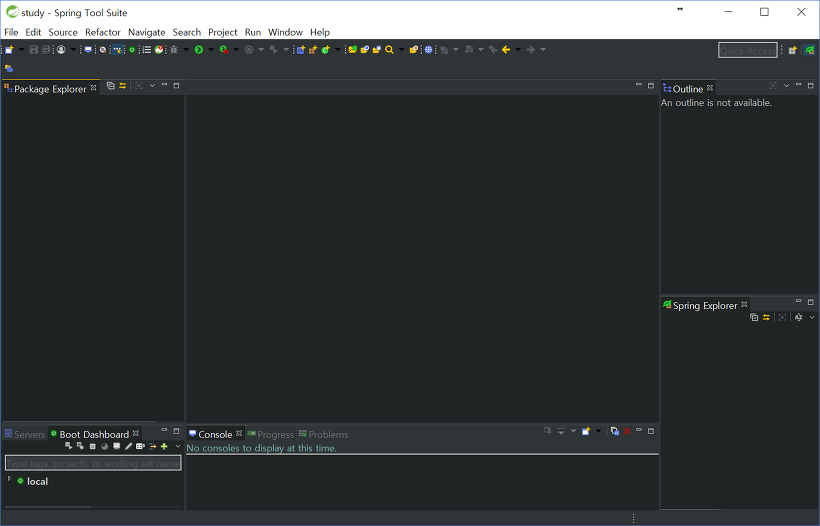The width and height of the screenshot is (820, 526).
Task: Open the Search icon dropdown arrow
Action: click(x=401, y=50)
